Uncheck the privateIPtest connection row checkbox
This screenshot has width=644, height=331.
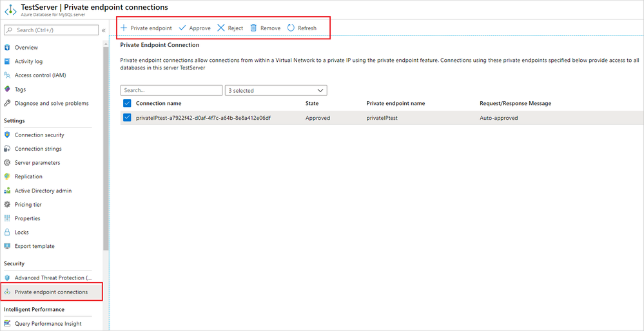(x=127, y=118)
